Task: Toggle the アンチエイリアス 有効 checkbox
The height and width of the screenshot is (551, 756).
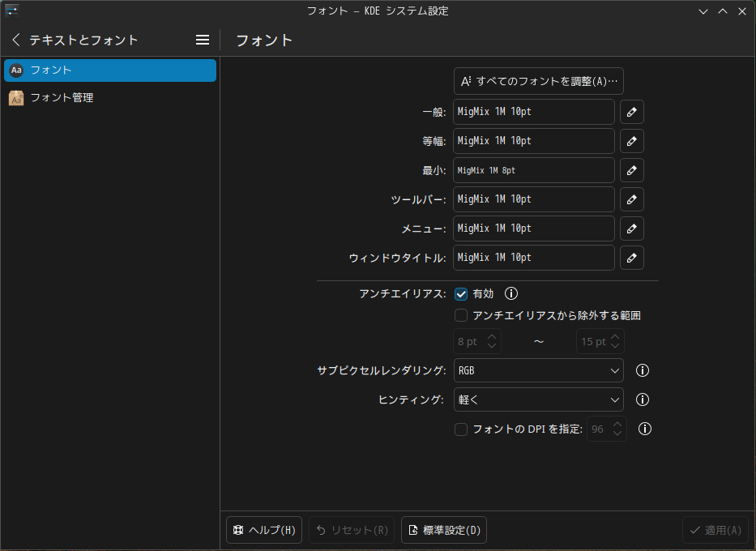Action: (461, 294)
